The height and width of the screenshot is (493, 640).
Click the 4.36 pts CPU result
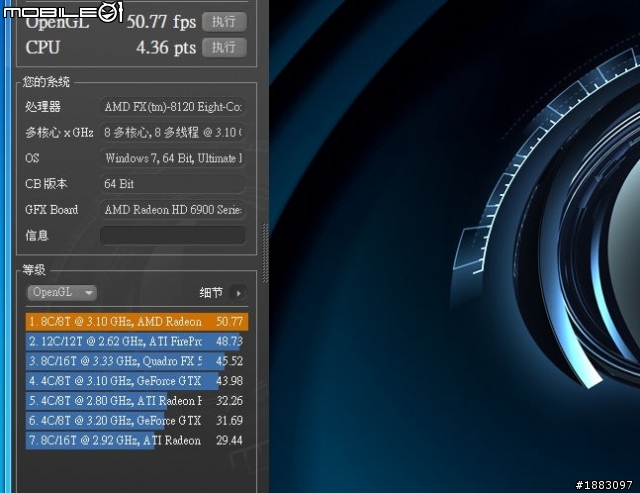166,48
